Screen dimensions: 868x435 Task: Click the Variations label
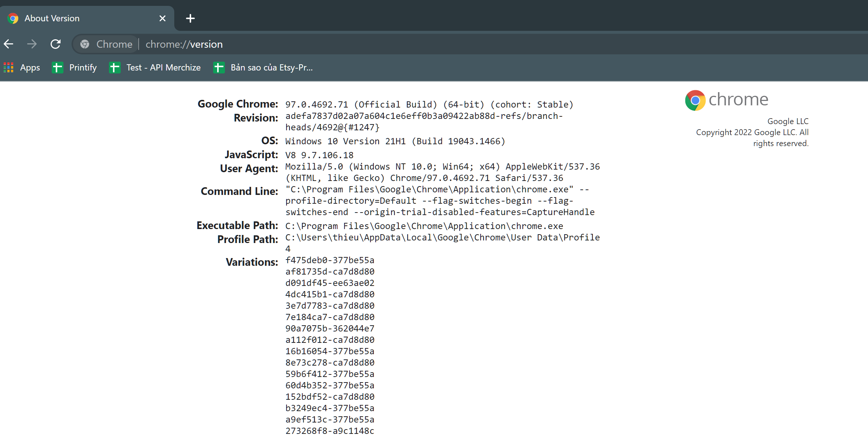(252, 262)
